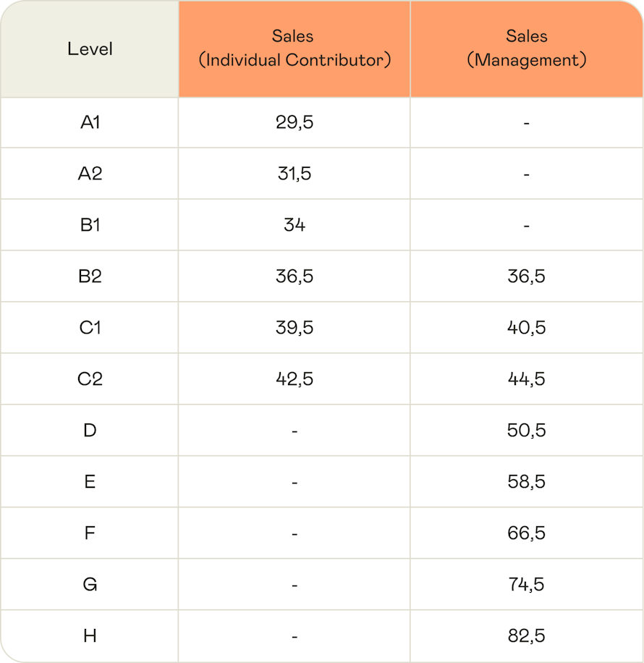Image resolution: width=644 pixels, height=663 pixels.
Task: Select the 42,5 Individual Contributor value
Action: pyautogui.click(x=295, y=379)
